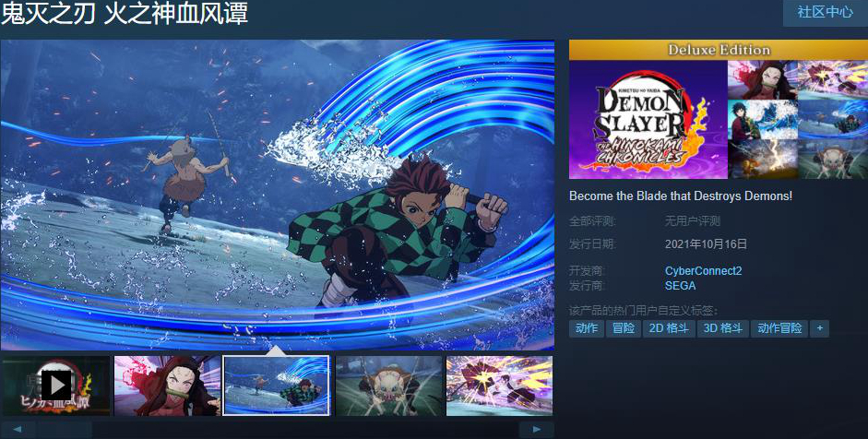This screenshot has height=439, width=868.
Task: Select the Inosuke boar mask thumbnail
Action: [389, 386]
